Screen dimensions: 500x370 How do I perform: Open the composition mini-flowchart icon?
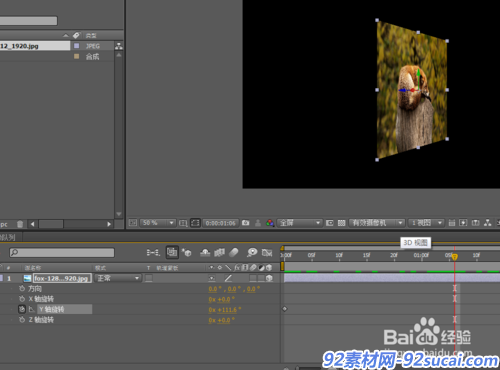point(153,253)
